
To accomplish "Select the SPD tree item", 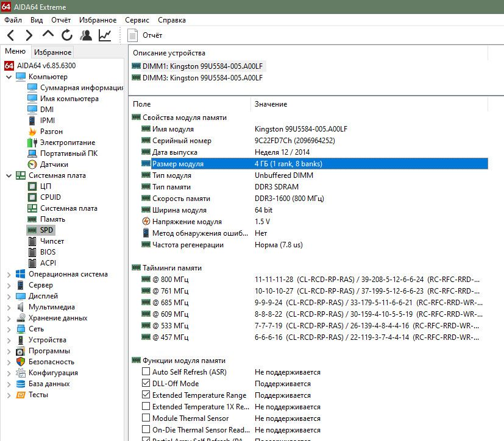I will pyautogui.click(x=46, y=230).
